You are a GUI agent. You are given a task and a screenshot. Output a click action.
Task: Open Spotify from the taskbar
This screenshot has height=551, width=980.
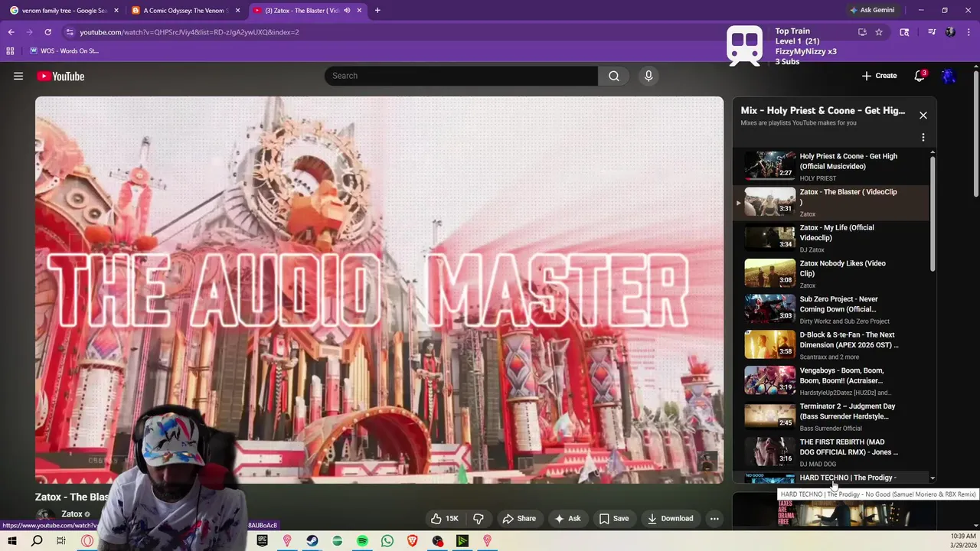pyautogui.click(x=362, y=541)
